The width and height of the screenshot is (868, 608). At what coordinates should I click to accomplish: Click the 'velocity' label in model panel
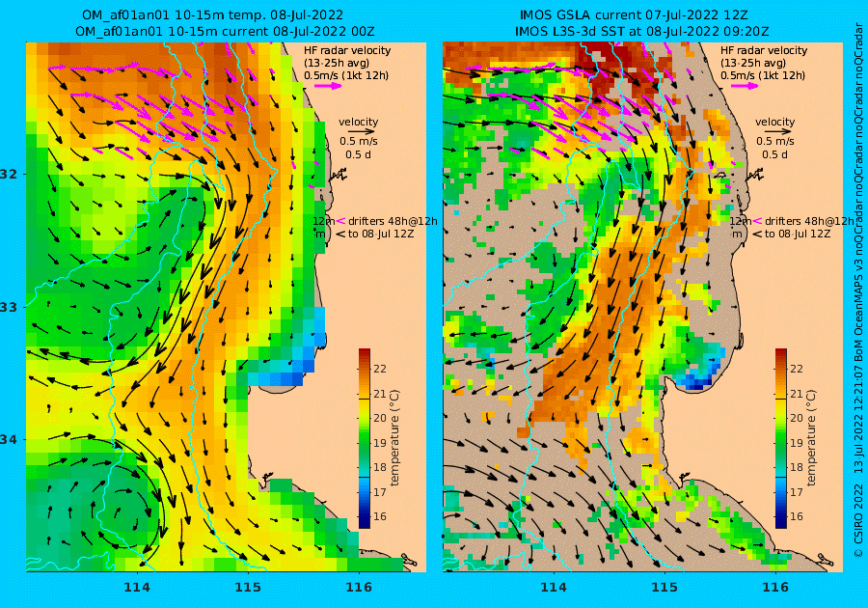[x=358, y=122]
